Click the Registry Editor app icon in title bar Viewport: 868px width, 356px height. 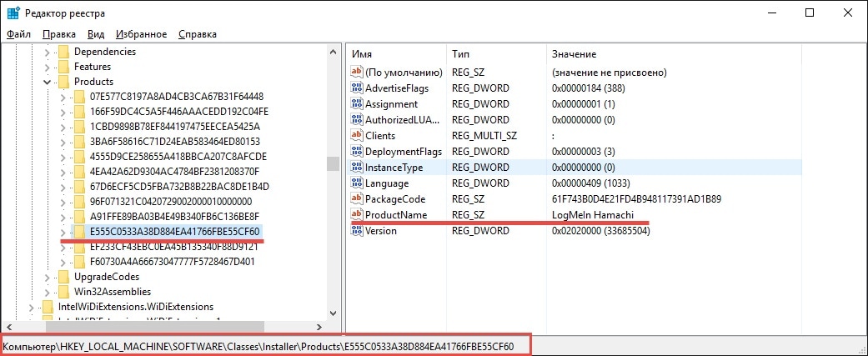13,13
